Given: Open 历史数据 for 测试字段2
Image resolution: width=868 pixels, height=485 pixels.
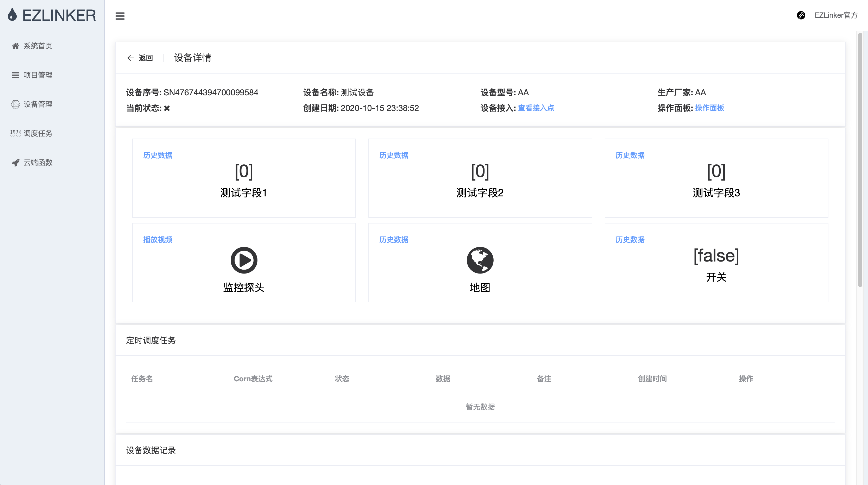Looking at the screenshot, I should (394, 155).
